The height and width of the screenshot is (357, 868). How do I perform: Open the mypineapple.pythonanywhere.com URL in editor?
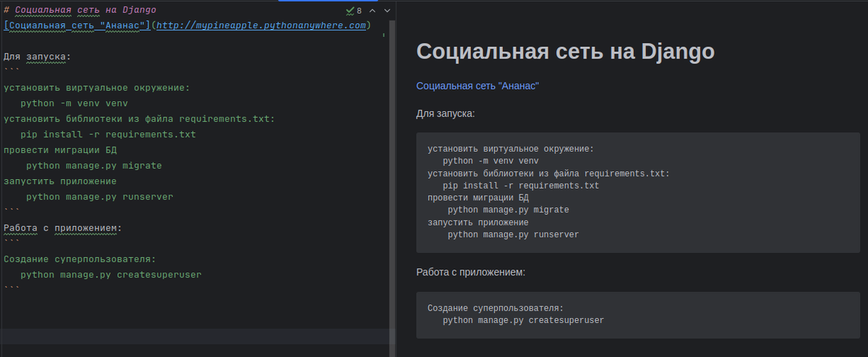click(262, 25)
